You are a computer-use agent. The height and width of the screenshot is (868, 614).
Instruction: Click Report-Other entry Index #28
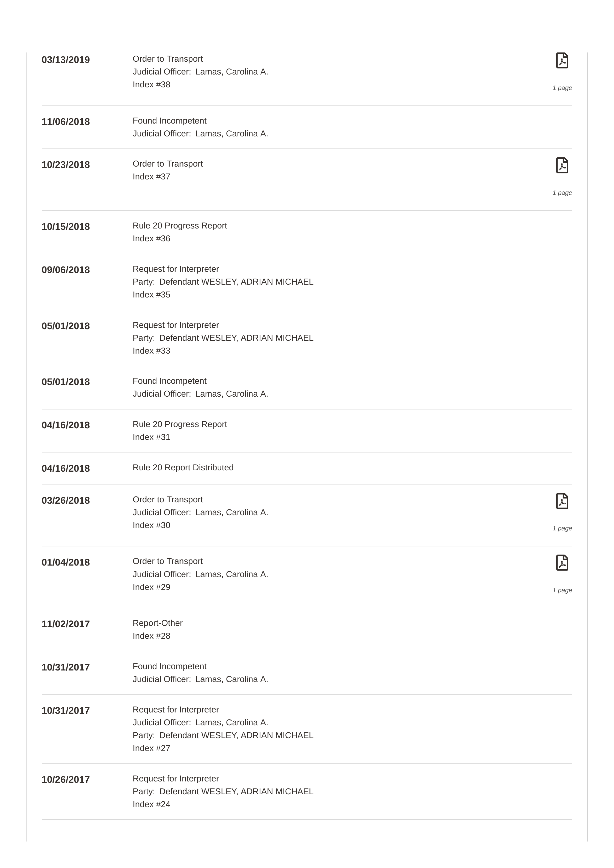click(307, 630)
